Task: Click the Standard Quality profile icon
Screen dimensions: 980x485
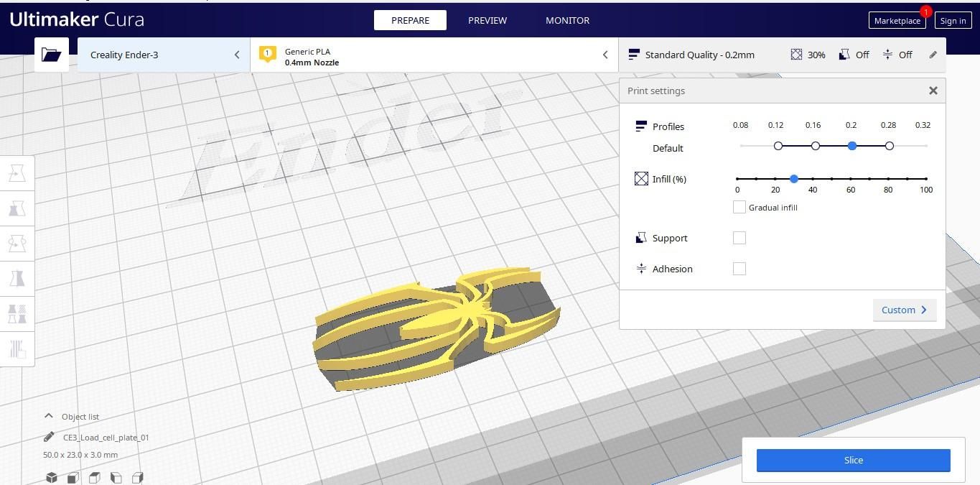Action: 634,55
